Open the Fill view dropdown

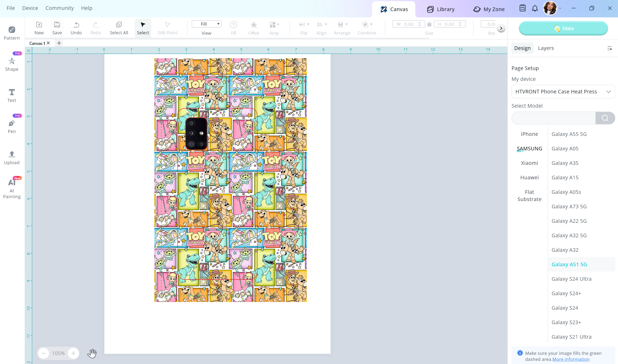(206, 24)
